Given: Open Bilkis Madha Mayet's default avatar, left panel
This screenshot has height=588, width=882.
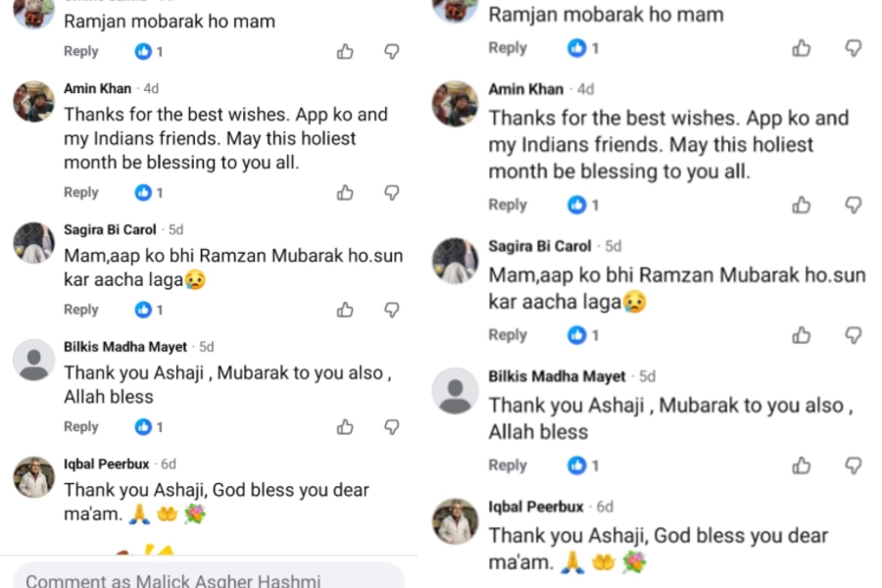Looking at the screenshot, I should (34, 360).
